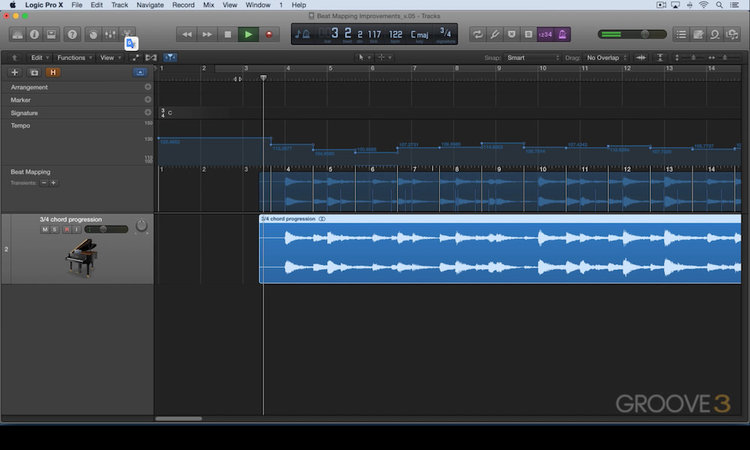
Task: Open the Functions dropdown menu
Action: (75, 58)
